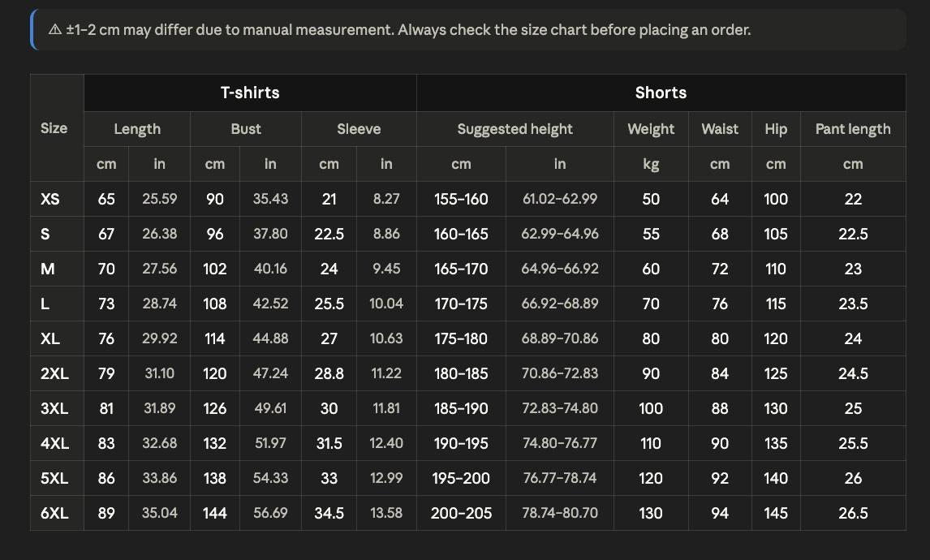Click the XL height range 175-180

(461, 338)
